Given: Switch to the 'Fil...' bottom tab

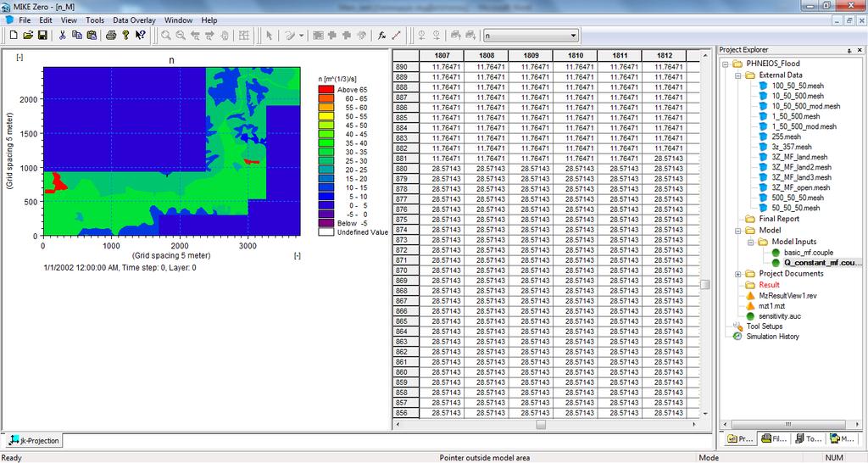Looking at the screenshot, I should pyautogui.click(x=774, y=438).
